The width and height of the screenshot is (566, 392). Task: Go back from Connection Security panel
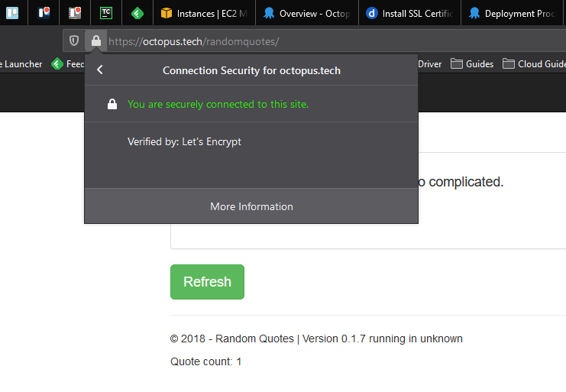[100, 70]
